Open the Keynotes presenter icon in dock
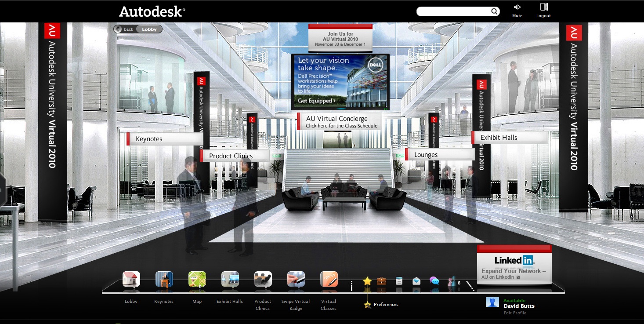Screen dimensions: 644x324 164,279
